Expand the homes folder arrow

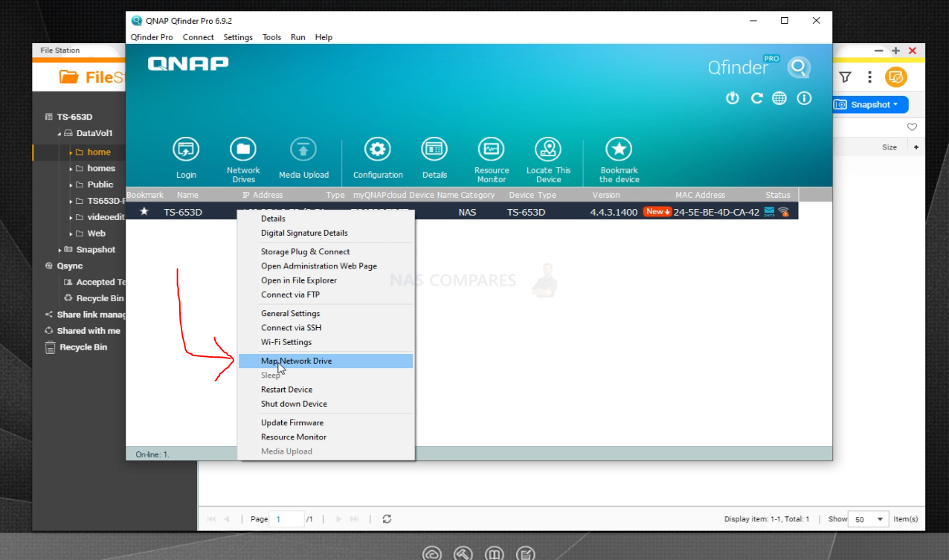point(71,168)
